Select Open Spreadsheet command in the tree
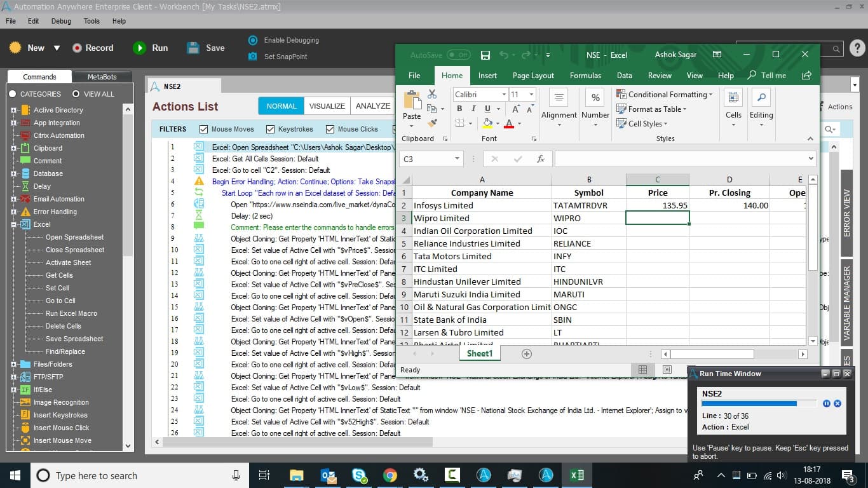Image resolution: width=868 pixels, height=488 pixels. tap(74, 237)
